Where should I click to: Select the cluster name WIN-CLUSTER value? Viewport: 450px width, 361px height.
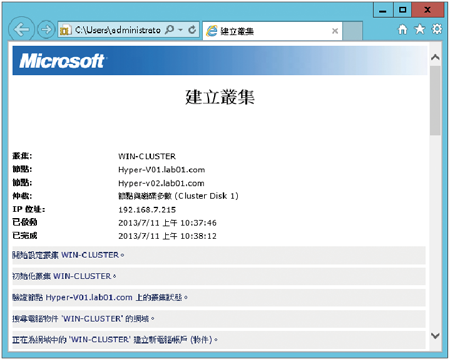pos(147,156)
